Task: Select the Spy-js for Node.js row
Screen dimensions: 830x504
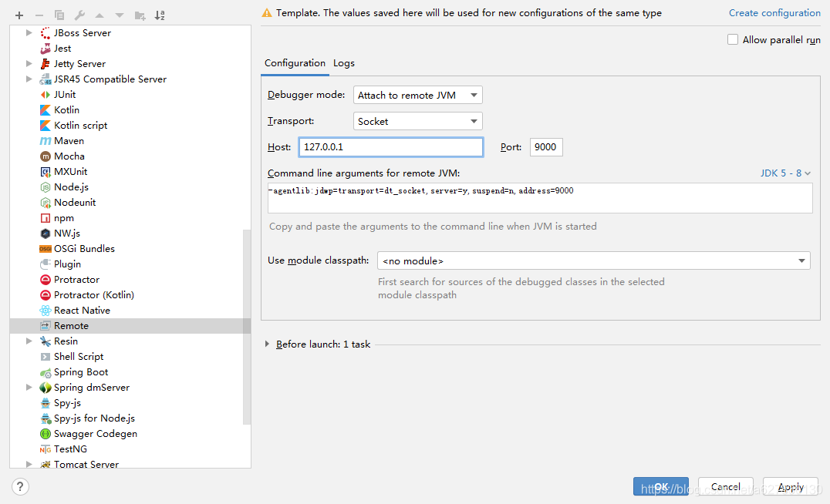Action: pos(130,418)
